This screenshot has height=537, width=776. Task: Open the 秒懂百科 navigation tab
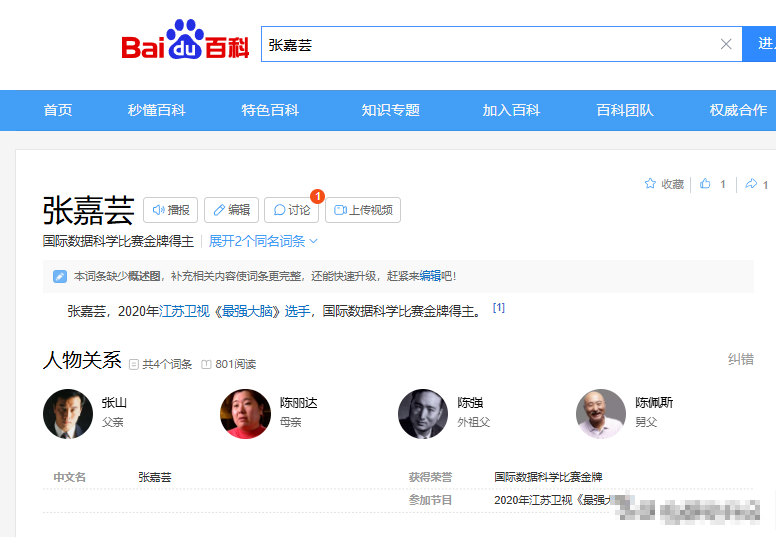point(157,110)
